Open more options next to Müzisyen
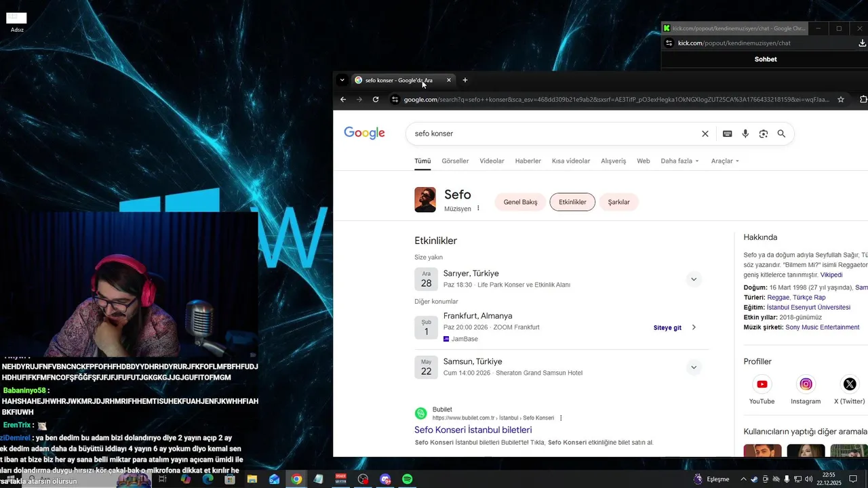868x488 pixels. (x=478, y=208)
